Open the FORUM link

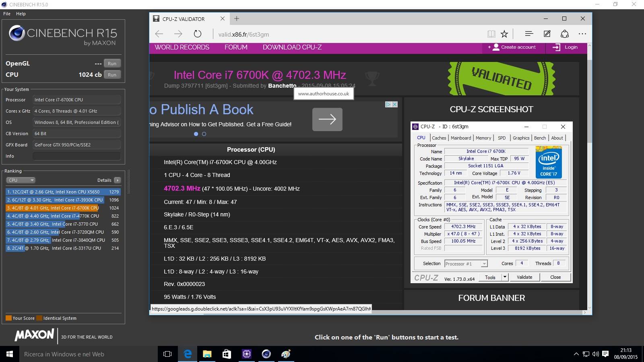[236, 47]
